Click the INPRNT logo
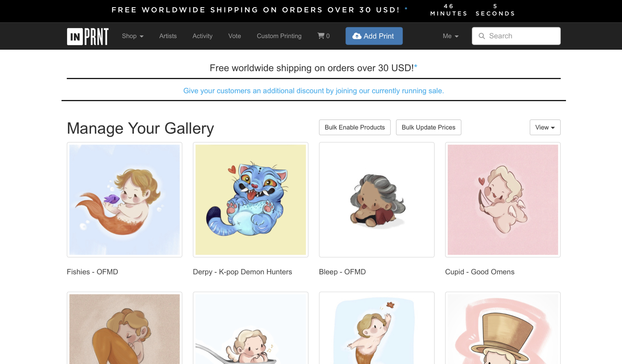Screen dimensions: 622x364 pos(87,36)
